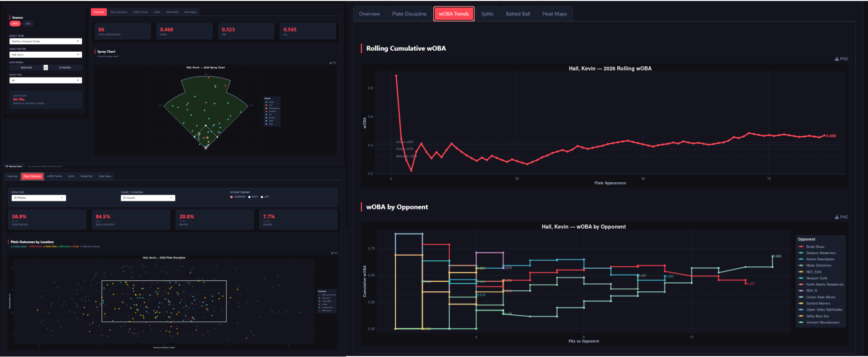868x357 pixels.
Task: Toggle Newport Gulls legend entry
Action: 813,278
